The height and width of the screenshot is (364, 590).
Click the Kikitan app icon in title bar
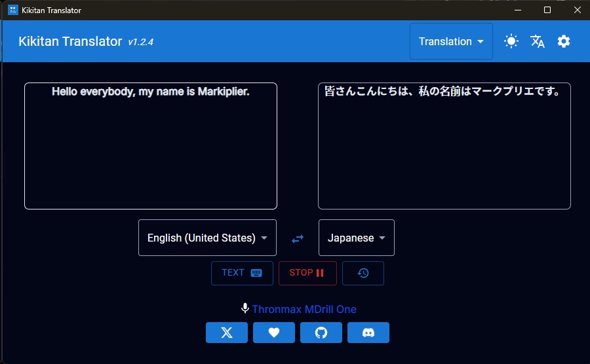[x=13, y=10]
